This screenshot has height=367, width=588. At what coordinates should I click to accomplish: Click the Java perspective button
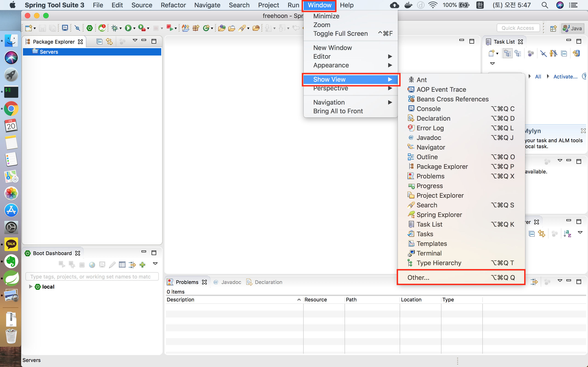572,28
